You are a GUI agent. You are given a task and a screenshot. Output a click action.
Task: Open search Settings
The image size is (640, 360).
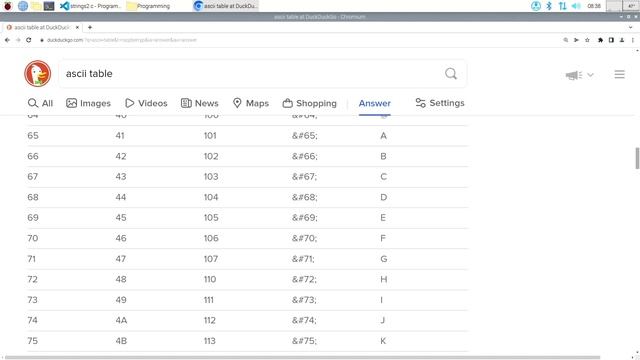(440, 103)
